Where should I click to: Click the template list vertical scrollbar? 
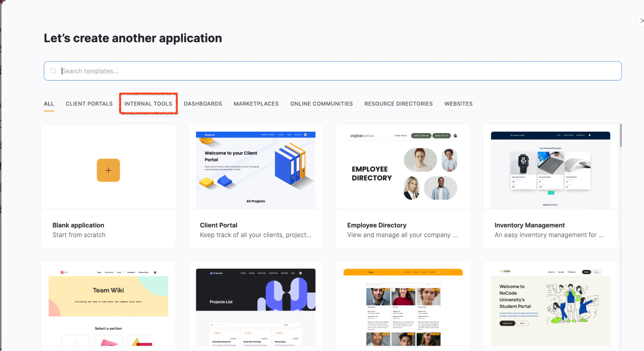(621, 135)
